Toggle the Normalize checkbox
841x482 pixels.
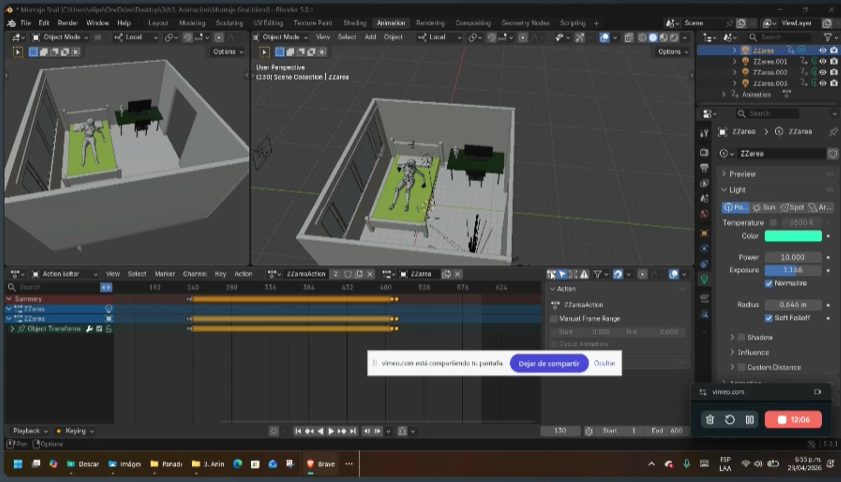[770, 283]
